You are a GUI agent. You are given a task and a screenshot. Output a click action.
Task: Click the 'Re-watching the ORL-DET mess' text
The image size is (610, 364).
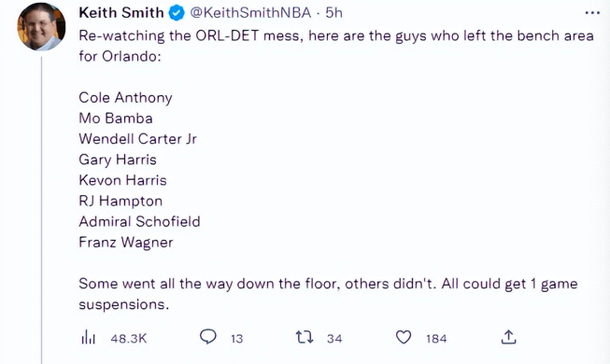point(190,35)
